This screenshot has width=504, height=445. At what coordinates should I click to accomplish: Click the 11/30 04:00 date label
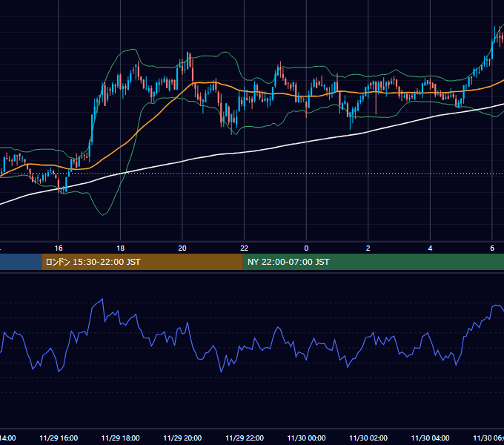pyautogui.click(x=431, y=438)
